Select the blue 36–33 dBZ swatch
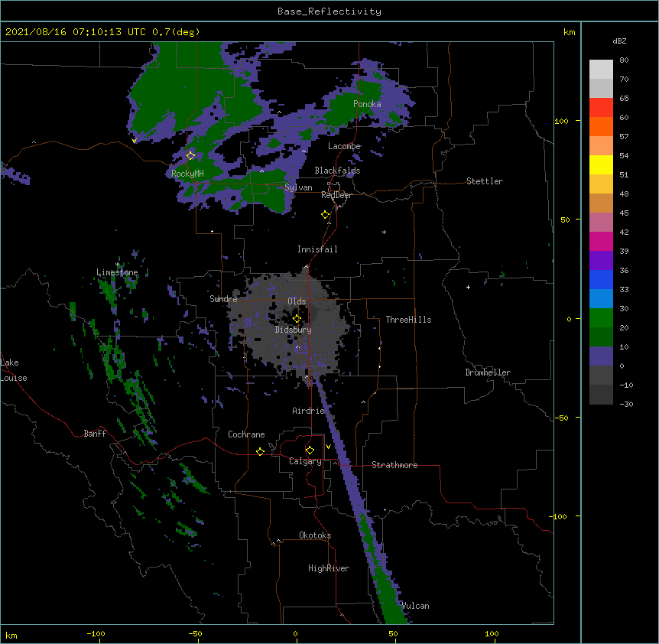Image resolution: width=659 pixels, height=644 pixels. [x=601, y=279]
